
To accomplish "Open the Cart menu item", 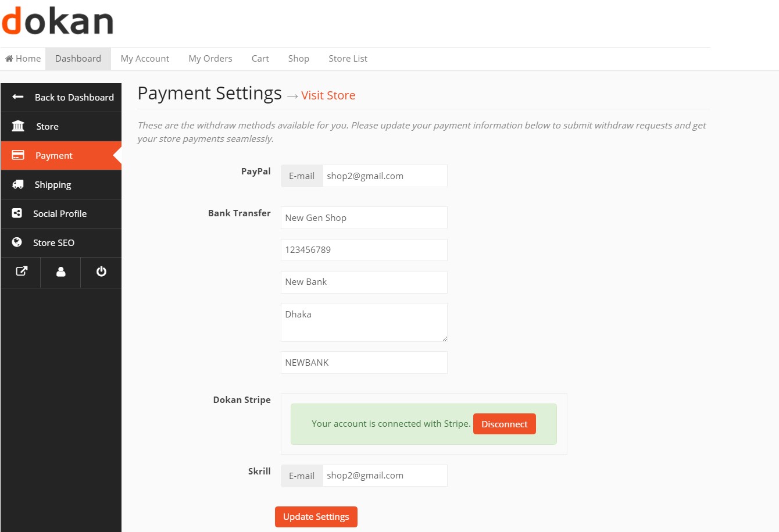I will (260, 59).
